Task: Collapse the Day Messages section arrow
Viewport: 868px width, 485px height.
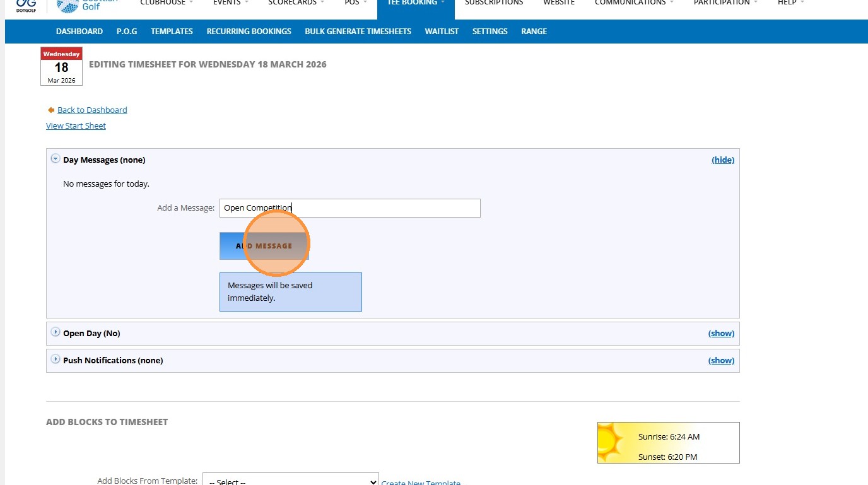Action: click(56, 159)
